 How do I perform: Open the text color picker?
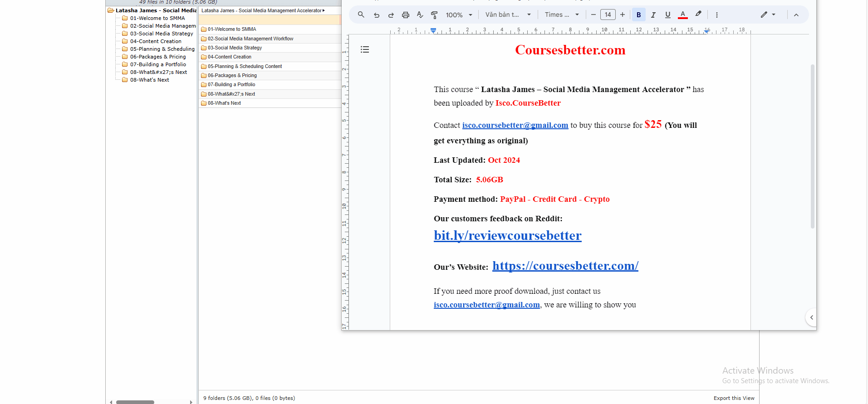tap(682, 15)
